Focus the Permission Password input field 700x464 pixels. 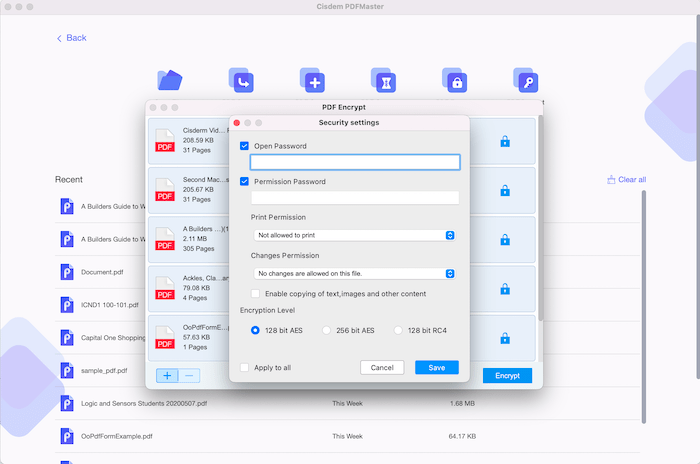355,198
